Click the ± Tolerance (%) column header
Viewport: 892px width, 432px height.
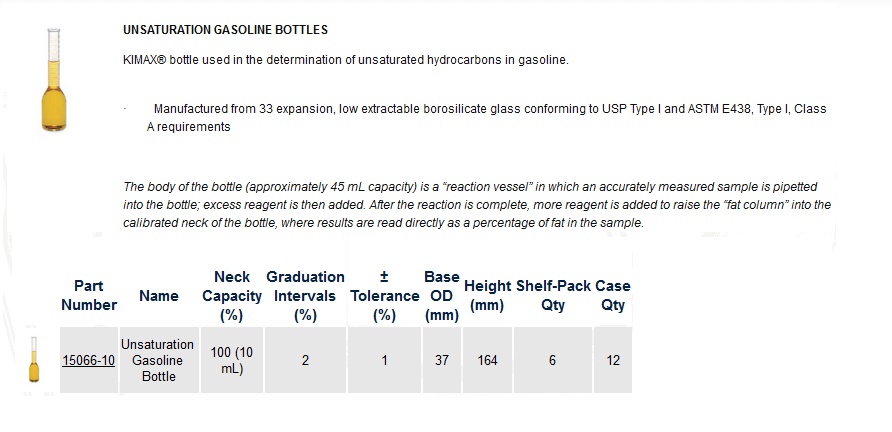(384, 296)
